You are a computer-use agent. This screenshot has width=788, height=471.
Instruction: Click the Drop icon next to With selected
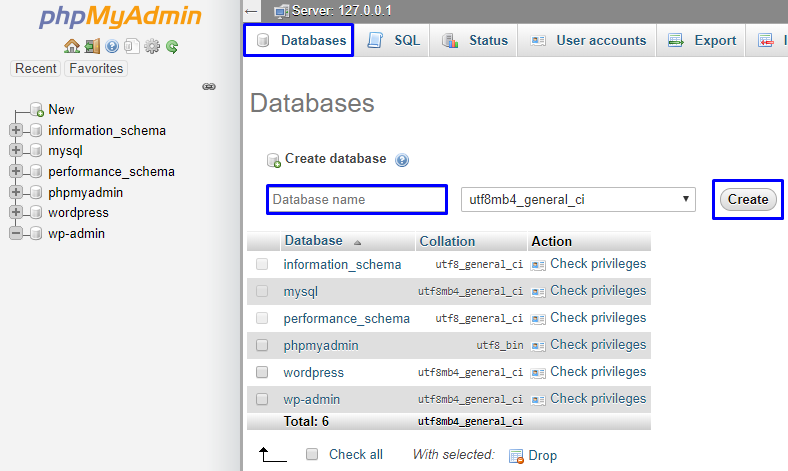point(516,455)
